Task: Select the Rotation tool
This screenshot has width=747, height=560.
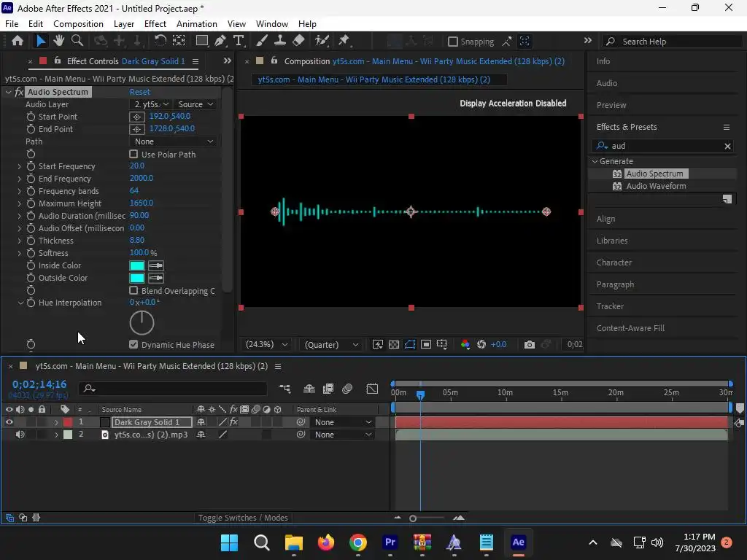Action: coord(160,41)
